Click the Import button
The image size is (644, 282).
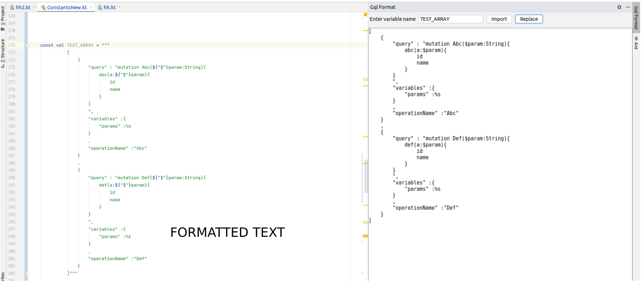coord(499,19)
